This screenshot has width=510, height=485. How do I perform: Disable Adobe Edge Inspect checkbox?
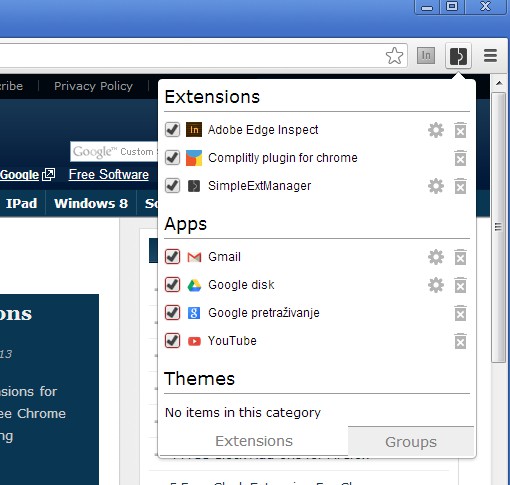point(172,129)
